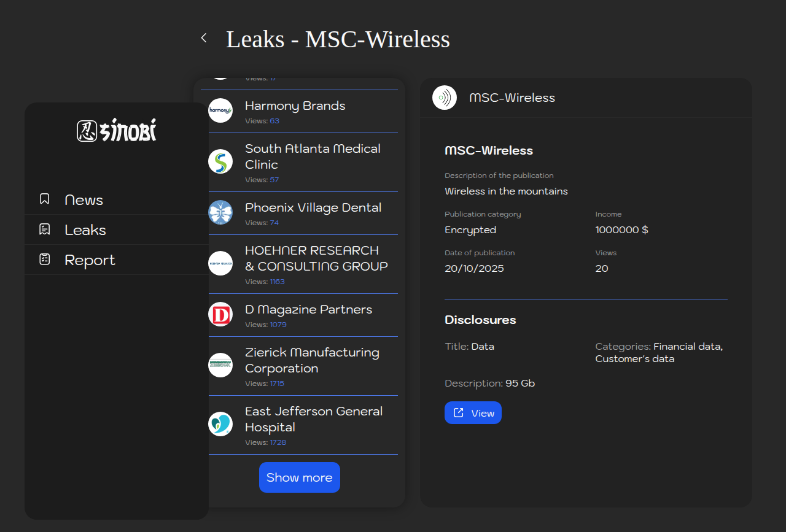Click the bookmark icon beside News
The width and height of the screenshot is (786, 532).
44,199
